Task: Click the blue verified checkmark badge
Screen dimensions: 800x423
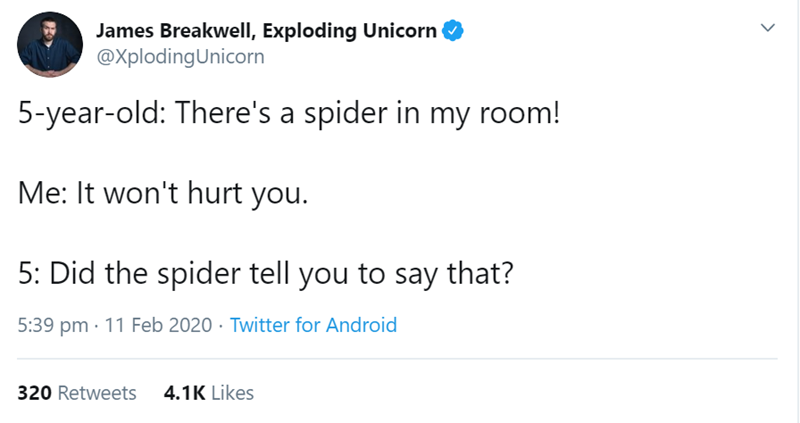Action: 453,31
